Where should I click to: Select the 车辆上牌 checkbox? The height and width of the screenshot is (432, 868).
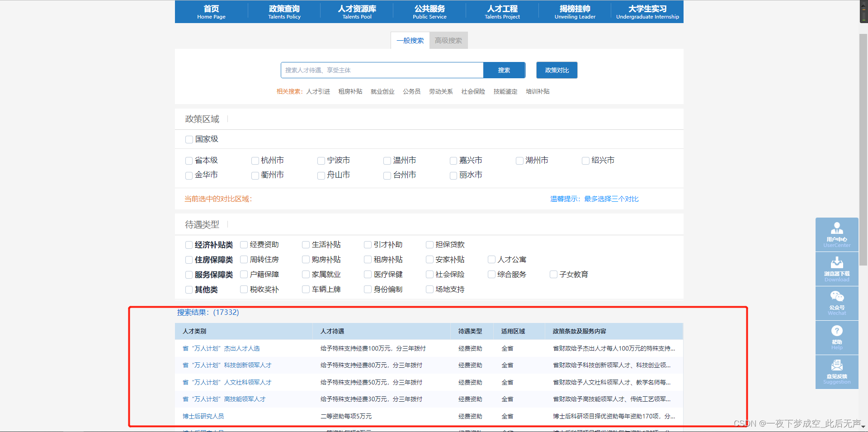tap(306, 290)
